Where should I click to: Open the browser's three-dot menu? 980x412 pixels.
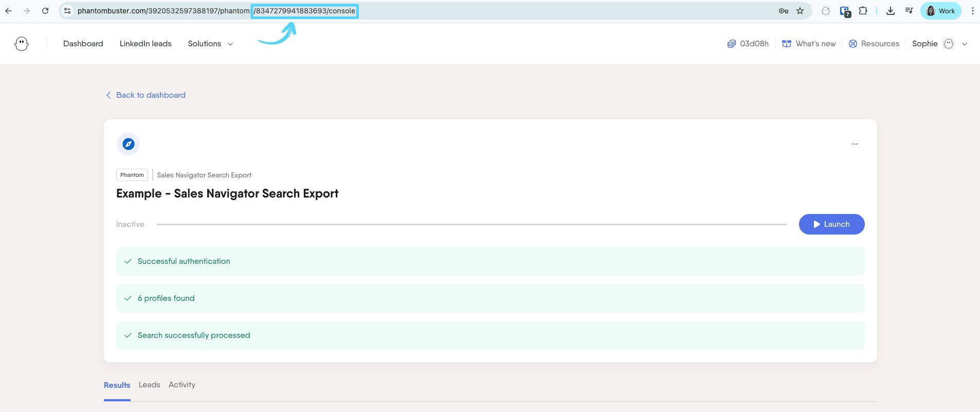click(x=972, y=11)
